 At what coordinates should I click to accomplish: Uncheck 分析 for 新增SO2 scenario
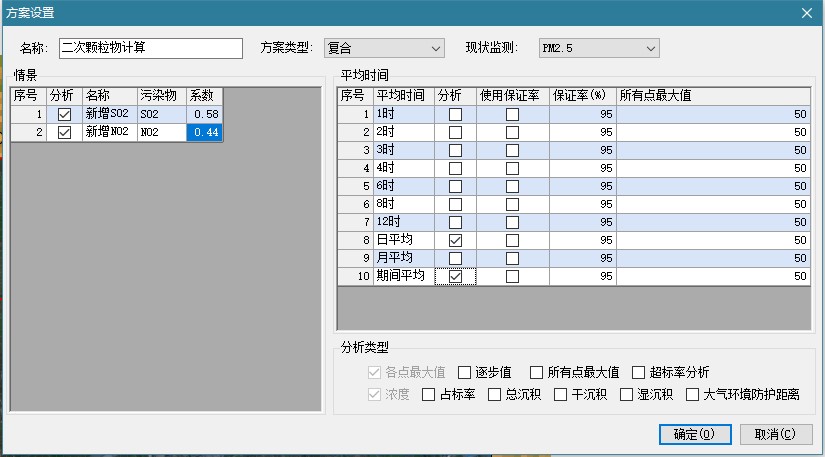click(x=65, y=115)
